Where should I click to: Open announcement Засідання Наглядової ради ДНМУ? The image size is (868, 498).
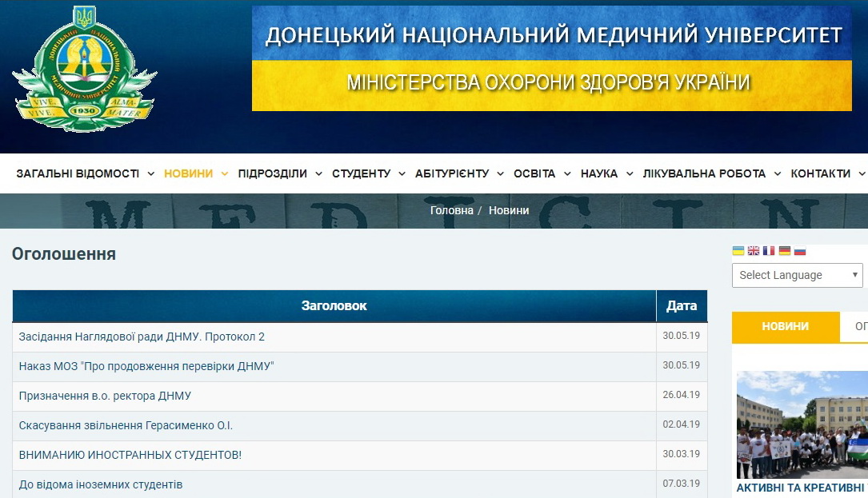coord(142,337)
